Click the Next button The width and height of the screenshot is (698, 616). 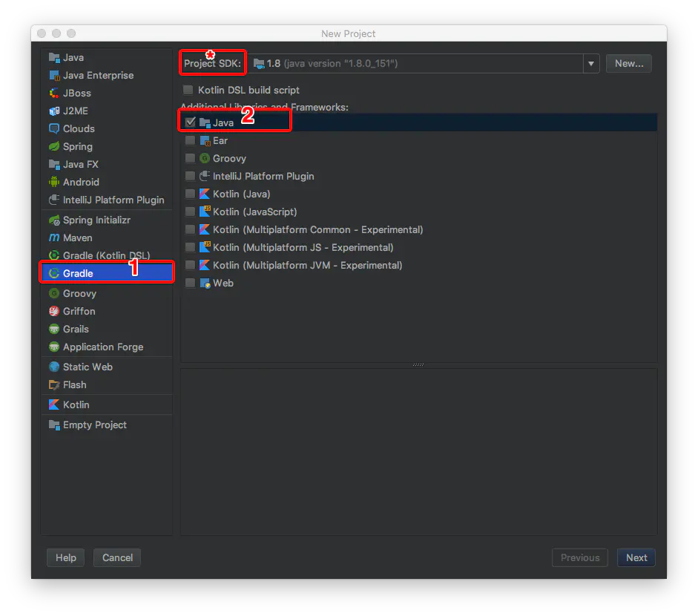point(636,557)
